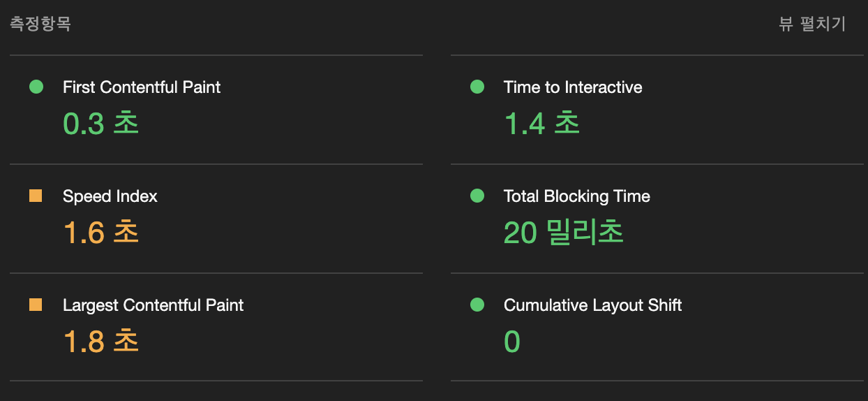Click green circle icon beside First Contentful Paint
868x401 pixels.
[36, 87]
